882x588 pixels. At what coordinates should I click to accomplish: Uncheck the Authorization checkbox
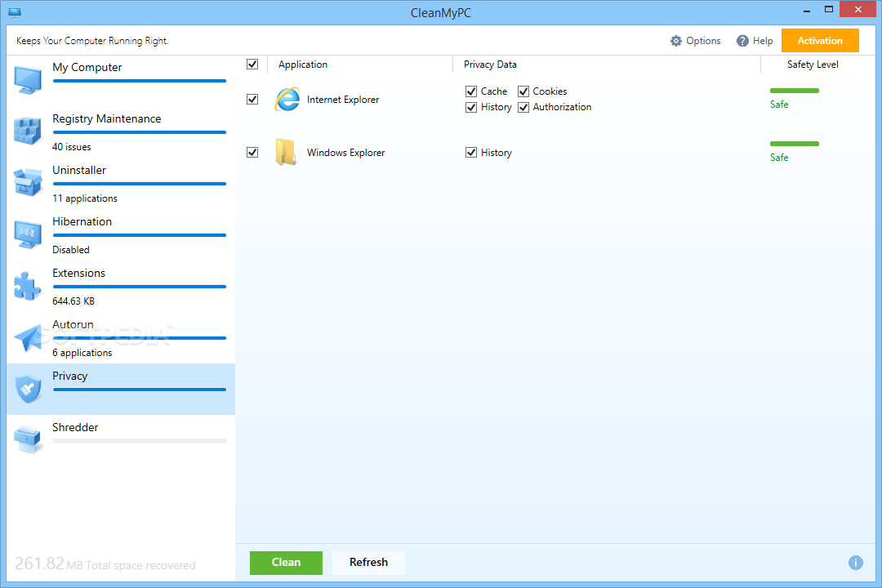[x=523, y=107]
